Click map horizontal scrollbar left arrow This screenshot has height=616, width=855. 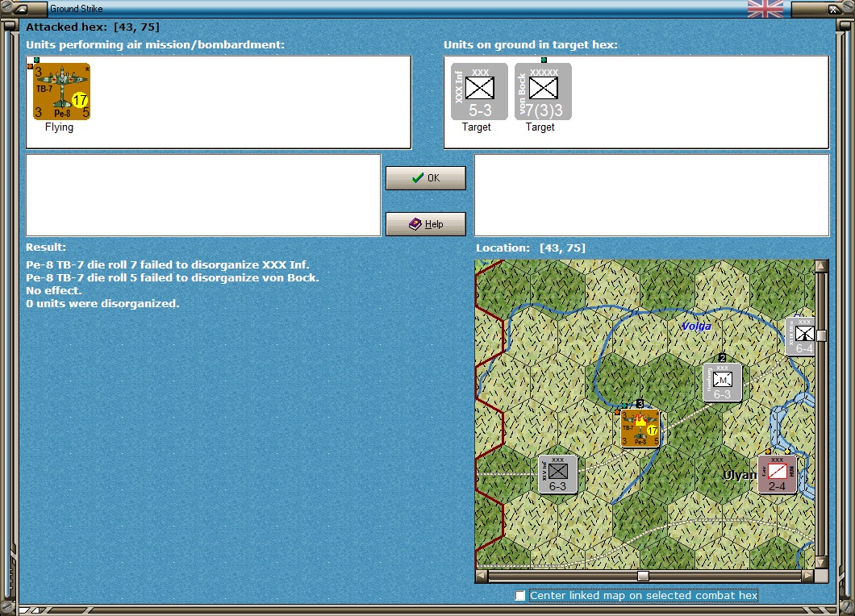tap(482, 576)
